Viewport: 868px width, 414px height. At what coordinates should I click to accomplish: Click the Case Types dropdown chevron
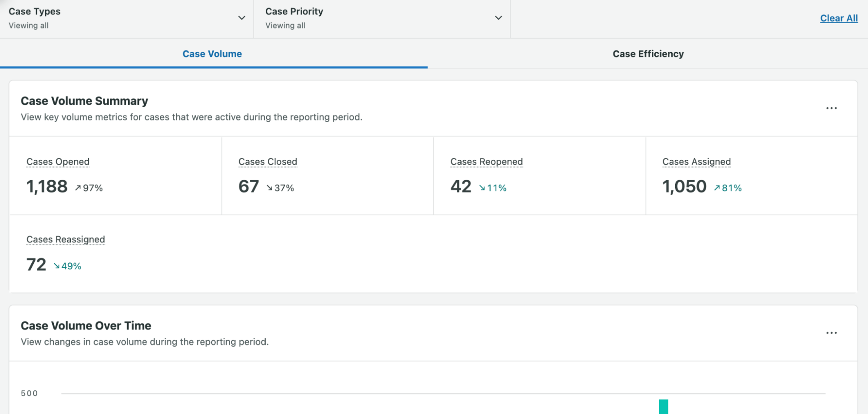[x=241, y=18]
